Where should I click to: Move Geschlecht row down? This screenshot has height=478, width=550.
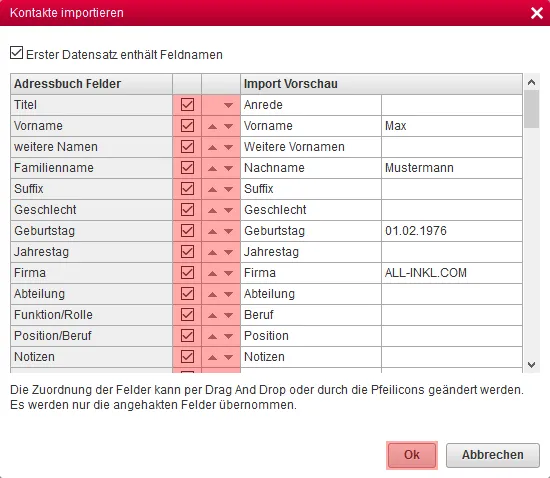(228, 210)
